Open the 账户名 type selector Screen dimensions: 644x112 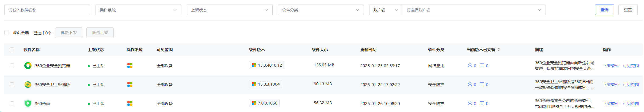(386, 10)
